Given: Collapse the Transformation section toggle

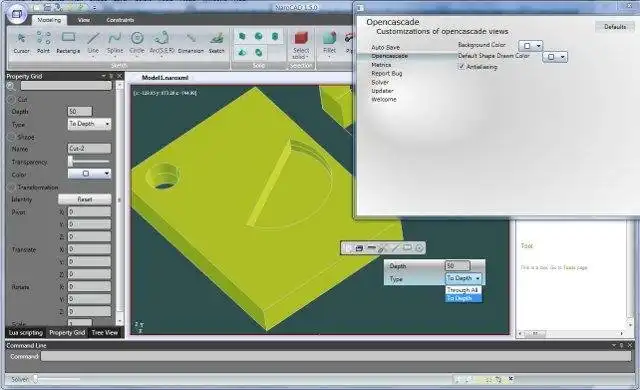Looking at the screenshot, I should (11, 187).
